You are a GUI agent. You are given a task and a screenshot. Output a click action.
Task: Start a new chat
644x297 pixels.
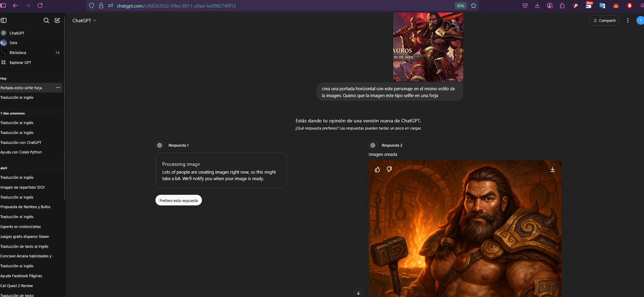[57, 20]
